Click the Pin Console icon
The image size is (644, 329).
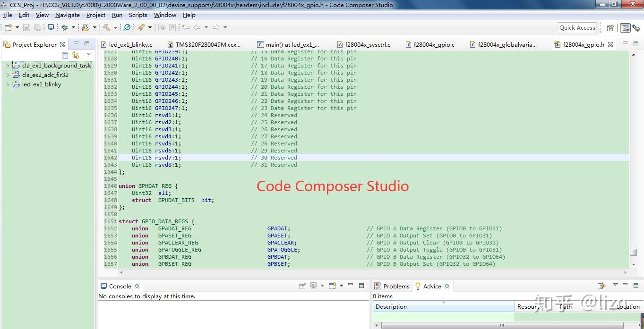(x=302, y=286)
